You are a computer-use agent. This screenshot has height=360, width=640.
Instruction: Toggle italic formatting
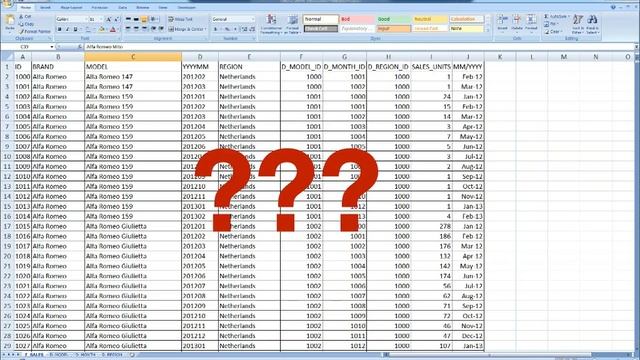67,29
